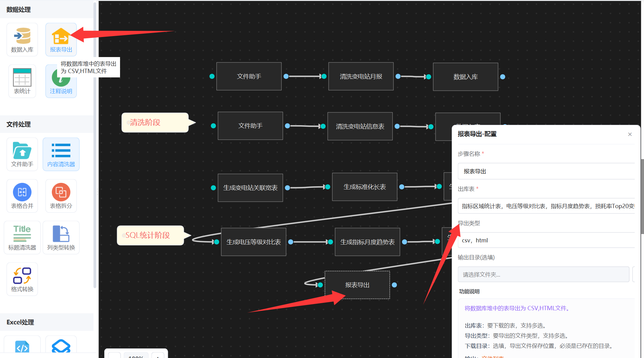
Task: Click the 功能说明 heading in config panel
Action: point(469,291)
